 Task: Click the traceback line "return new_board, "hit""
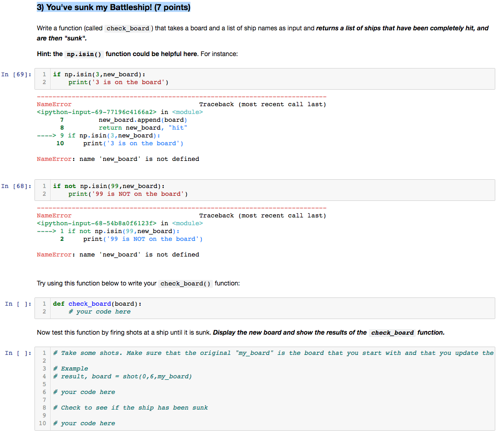[x=143, y=128]
